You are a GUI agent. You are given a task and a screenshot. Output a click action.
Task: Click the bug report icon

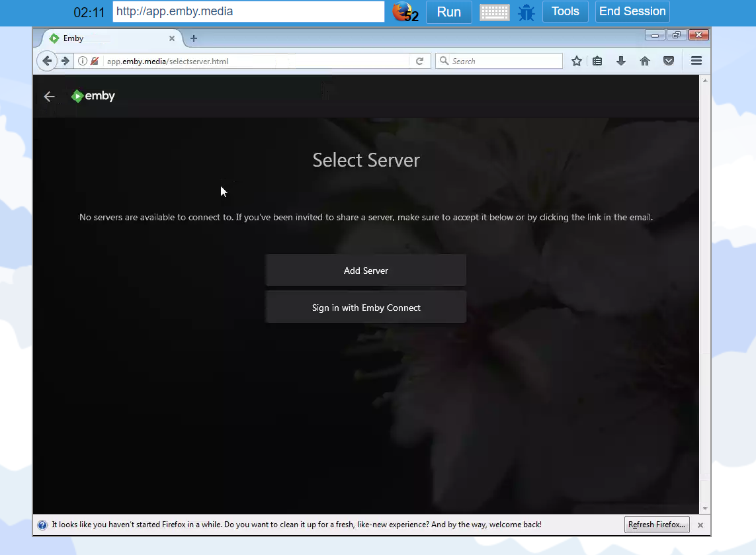point(526,12)
